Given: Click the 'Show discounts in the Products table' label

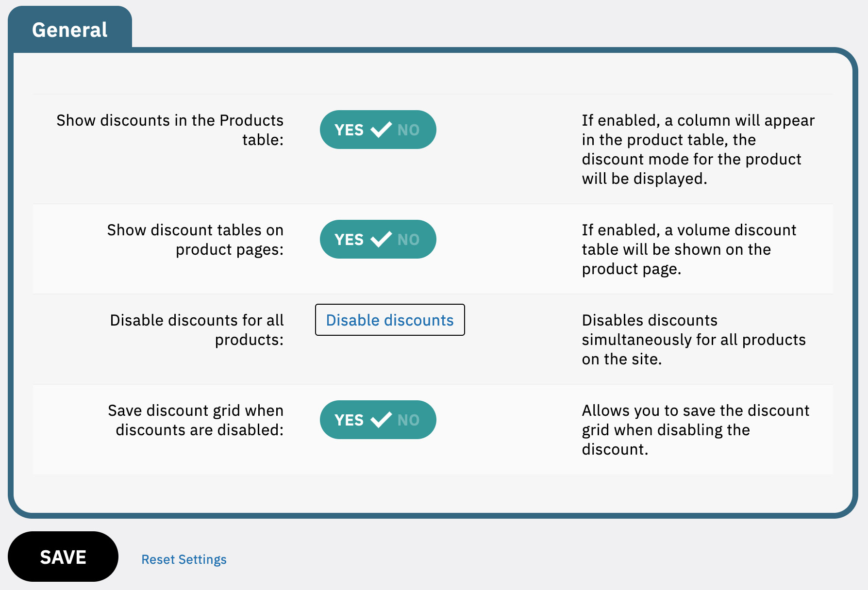Looking at the screenshot, I should [170, 130].
